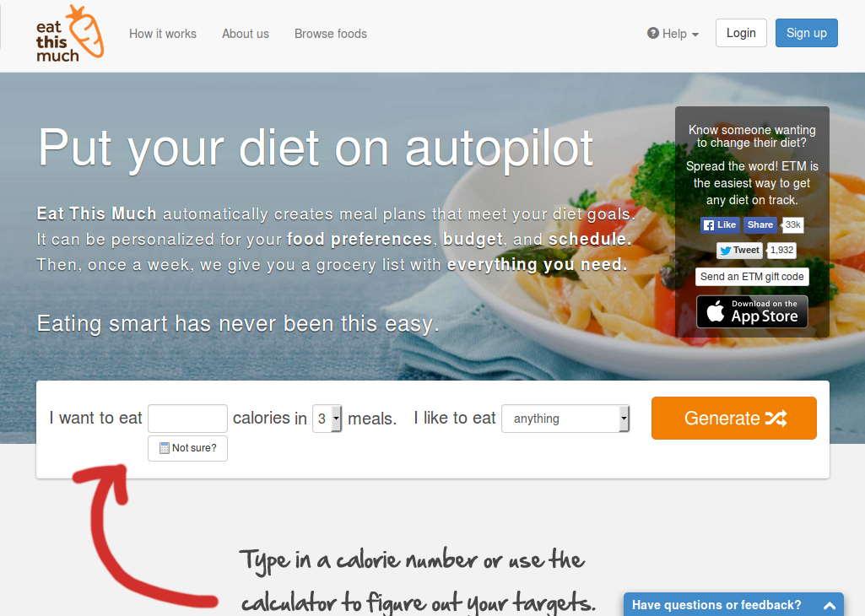Click the Help question mark icon
The height and width of the screenshot is (616, 865).
653,33
